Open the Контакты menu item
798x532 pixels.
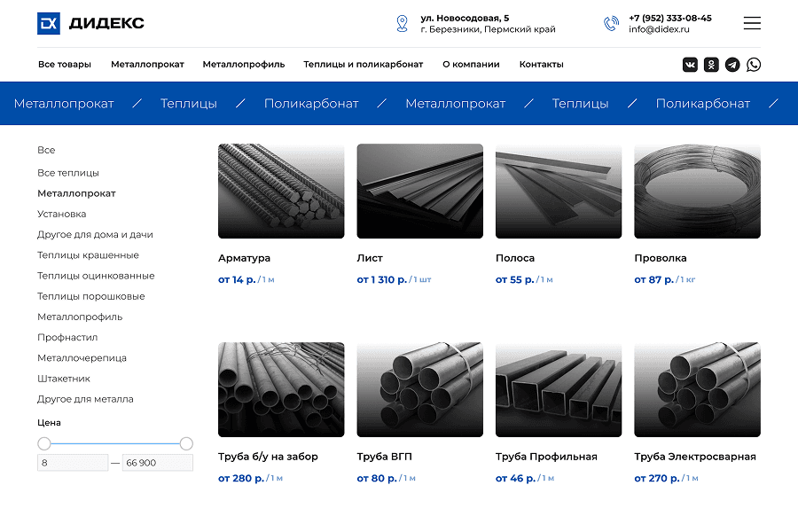pyautogui.click(x=541, y=64)
